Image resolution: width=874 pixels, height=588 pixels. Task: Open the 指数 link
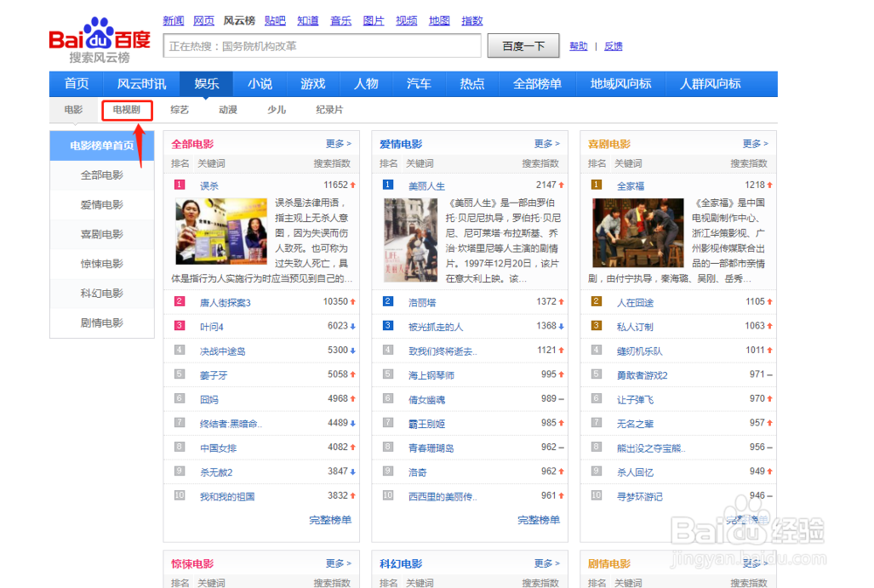coord(472,21)
